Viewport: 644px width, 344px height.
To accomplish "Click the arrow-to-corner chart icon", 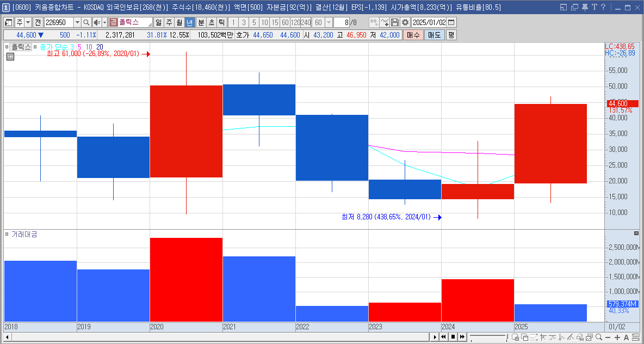I will click(543, 337).
